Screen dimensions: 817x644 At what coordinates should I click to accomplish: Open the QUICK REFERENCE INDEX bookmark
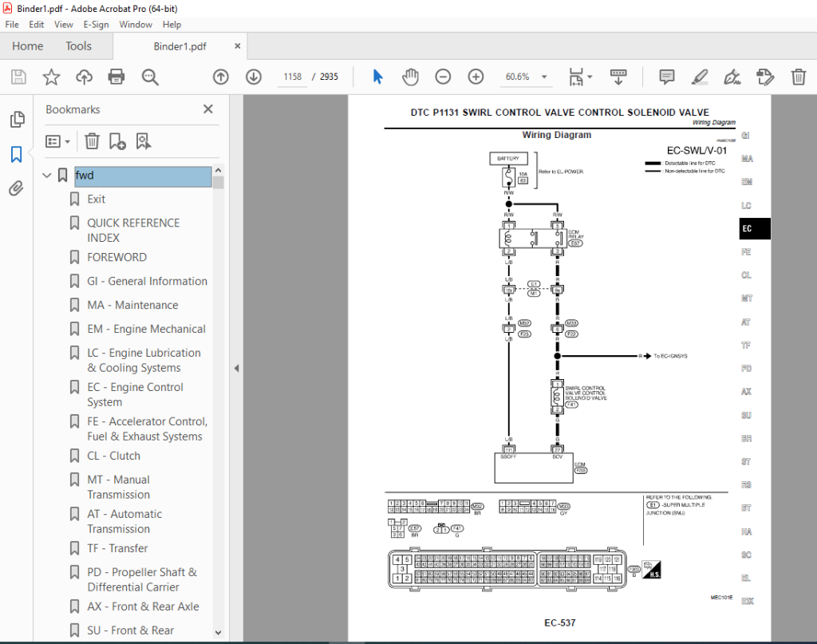pos(133,231)
